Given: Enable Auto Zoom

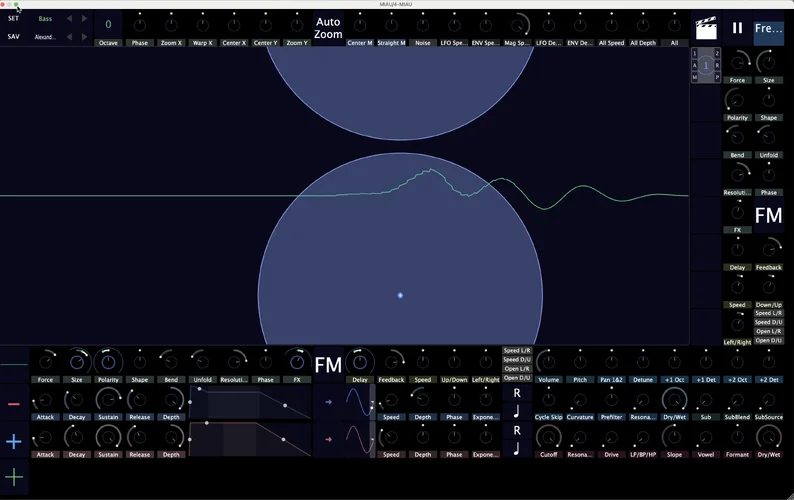Looking at the screenshot, I should 328,28.
